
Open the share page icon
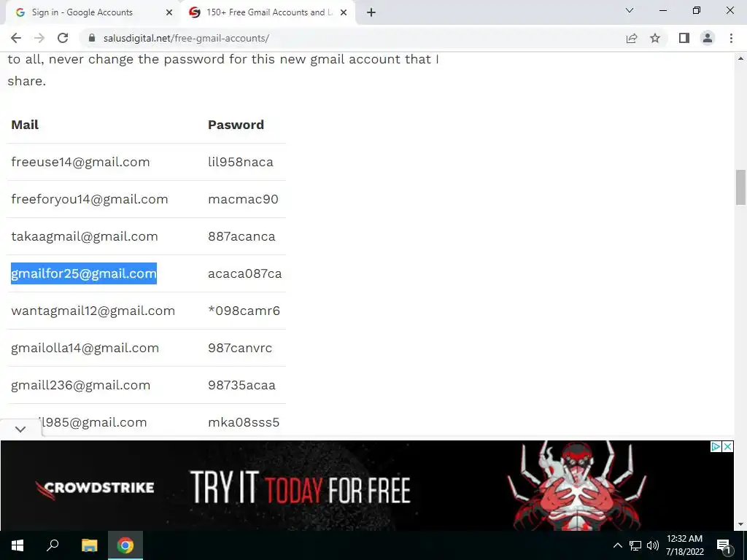pyautogui.click(x=632, y=38)
